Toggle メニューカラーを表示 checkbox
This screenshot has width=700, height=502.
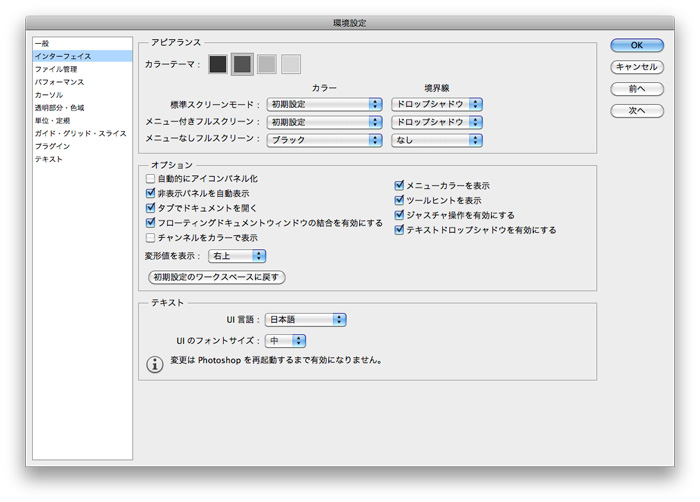tap(399, 185)
